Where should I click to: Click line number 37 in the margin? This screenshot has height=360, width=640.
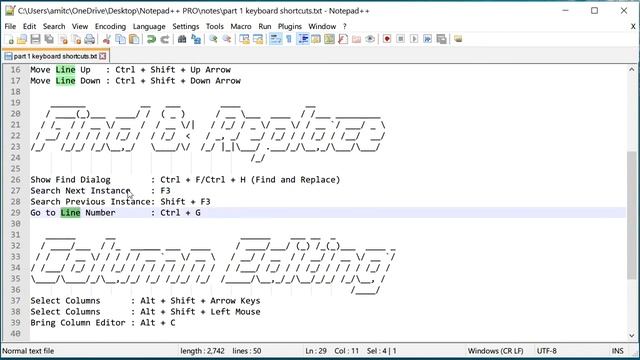click(x=15, y=301)
